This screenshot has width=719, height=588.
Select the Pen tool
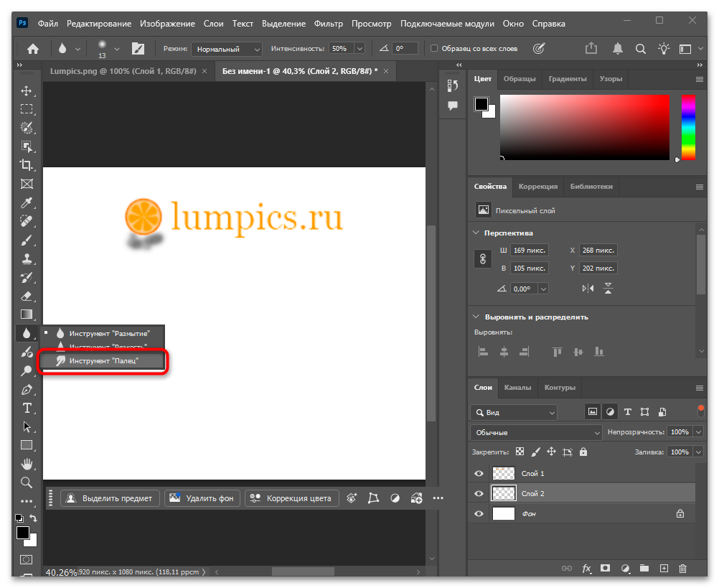coord(27,390)
